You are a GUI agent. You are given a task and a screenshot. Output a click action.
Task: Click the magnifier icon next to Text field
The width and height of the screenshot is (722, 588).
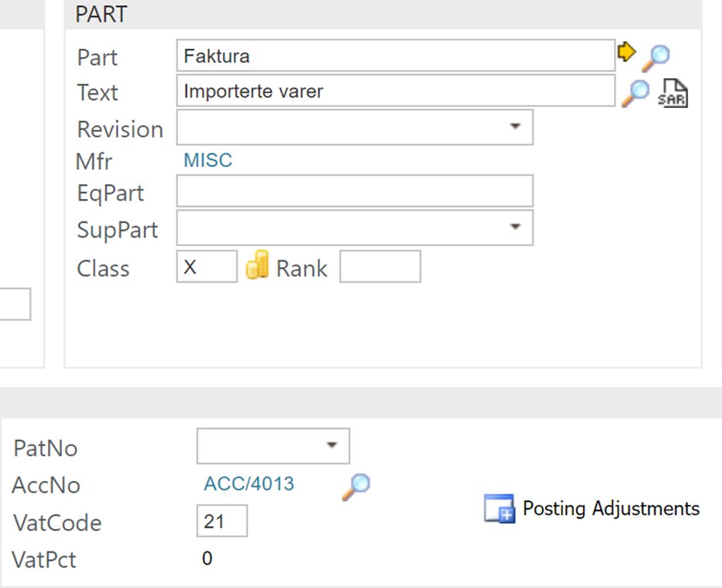(635, 93)
